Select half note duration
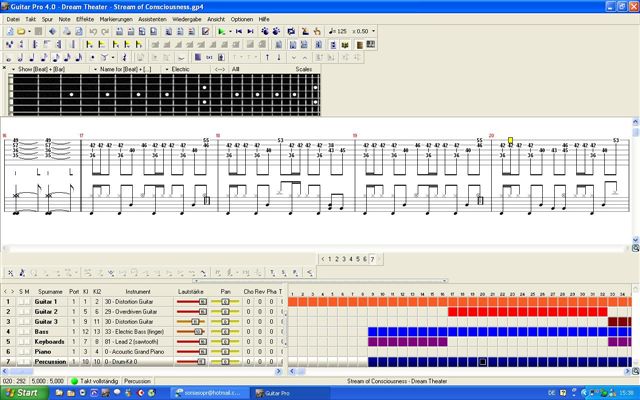 [20, 58]
